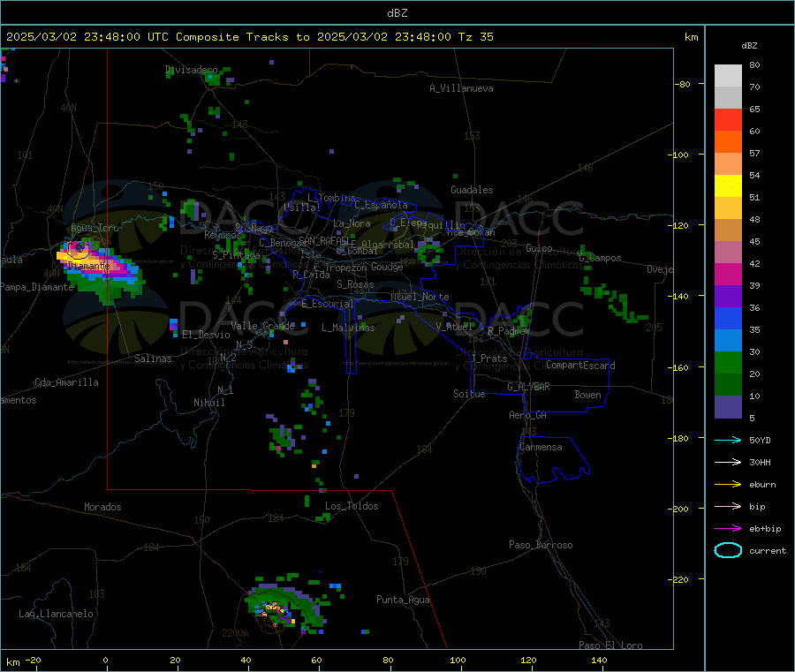The image size is (795, 672).
Task: Click the G_Campos location label
Action: click(601, 258)
